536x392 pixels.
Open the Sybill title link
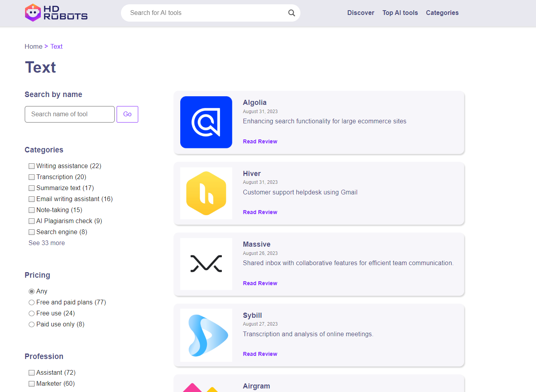(x=252, y=315)
